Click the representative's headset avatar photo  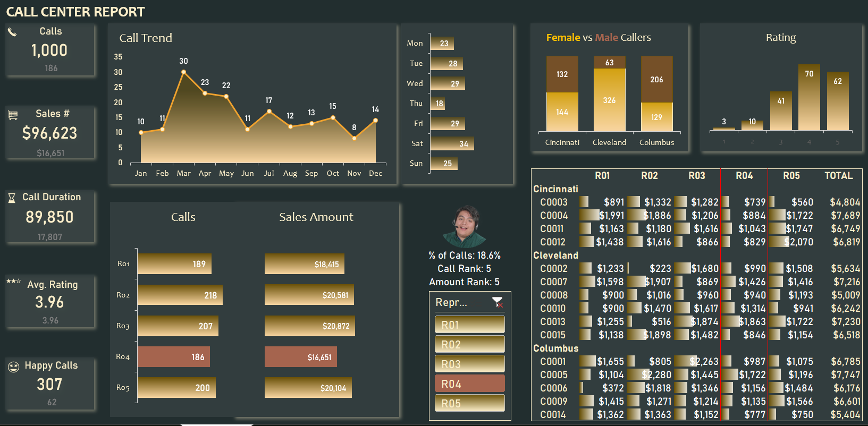click(x=465, y=227)
